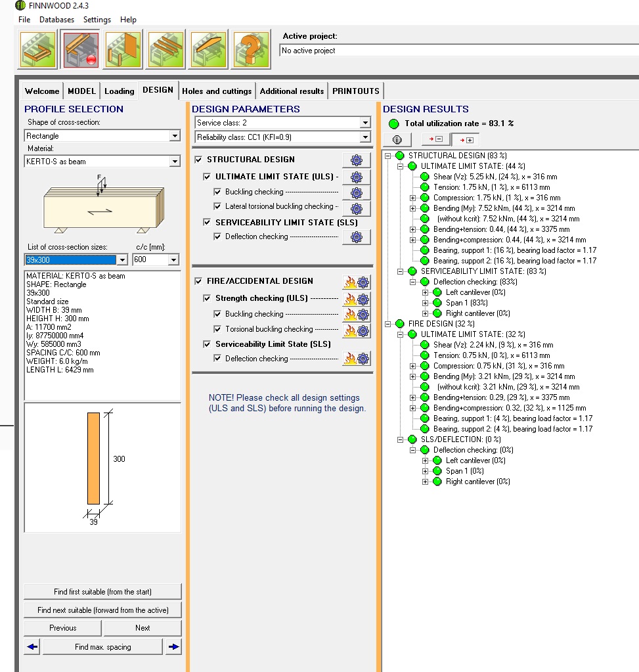639x672 pixels.
Task: Select Span 1 (83%) structural deflection row
Action: click(x=467, y=303)
